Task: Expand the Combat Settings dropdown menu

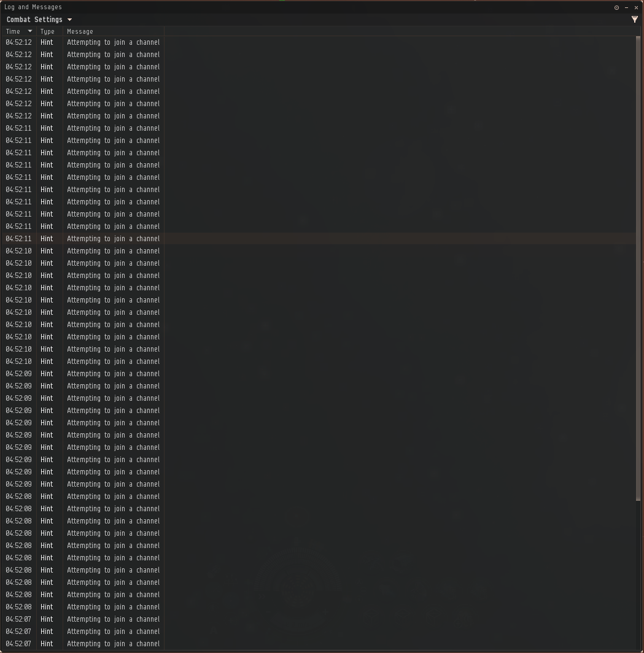Action: point(39,20)
